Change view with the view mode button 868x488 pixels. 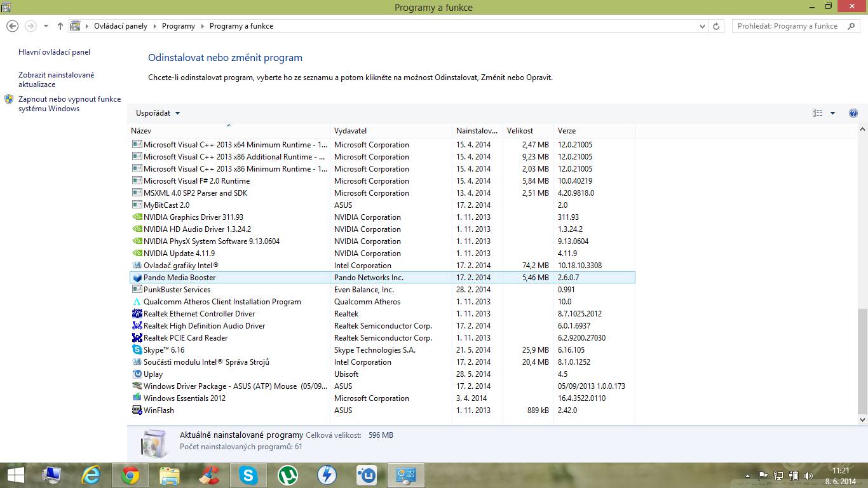pos(818,113)
